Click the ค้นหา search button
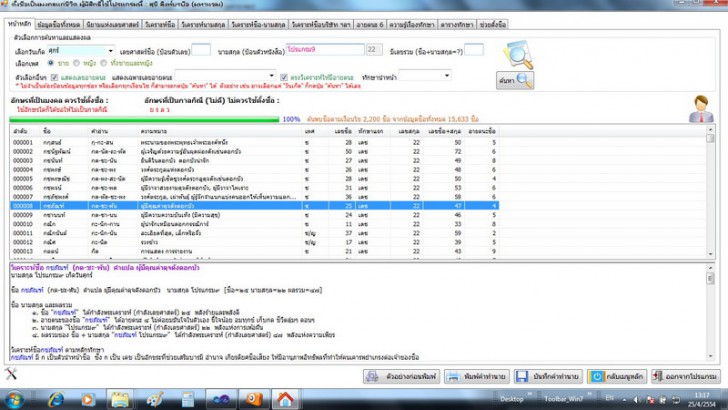This screenshot has height=410, width=728. coord(515,80)
